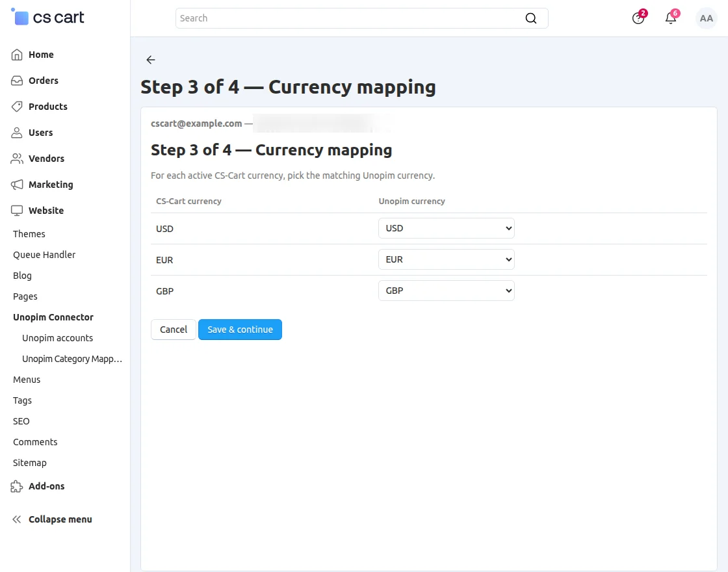
Task: Open Unopim Category Mapping
Action: [x=72, y=359]
